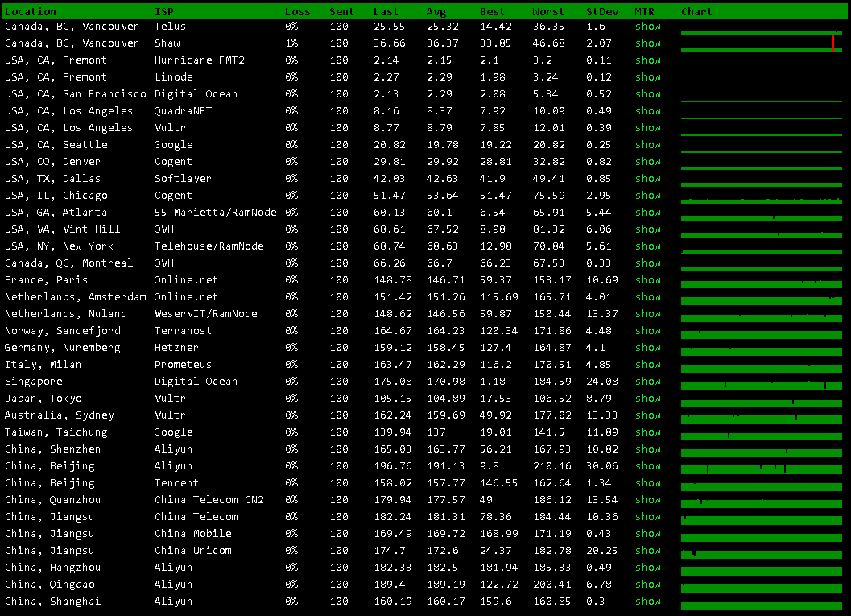Image resolution: width=851 pixels, height=616 pixels.
Task: Click the chart for Shaw Vancouver row
Action: tap(761, 43)
